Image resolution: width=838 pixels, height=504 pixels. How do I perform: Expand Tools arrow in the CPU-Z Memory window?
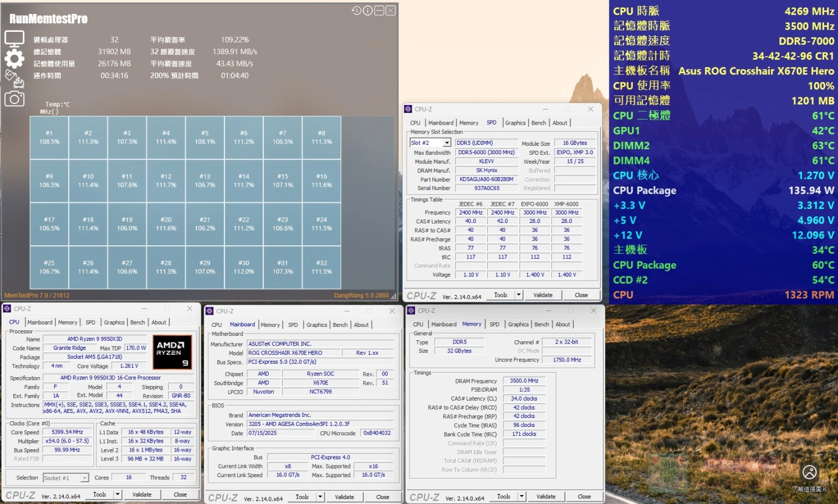522,496
